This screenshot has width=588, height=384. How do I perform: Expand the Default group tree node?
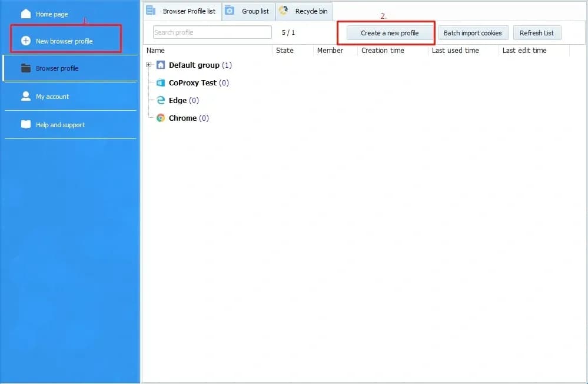coord(148,65)
